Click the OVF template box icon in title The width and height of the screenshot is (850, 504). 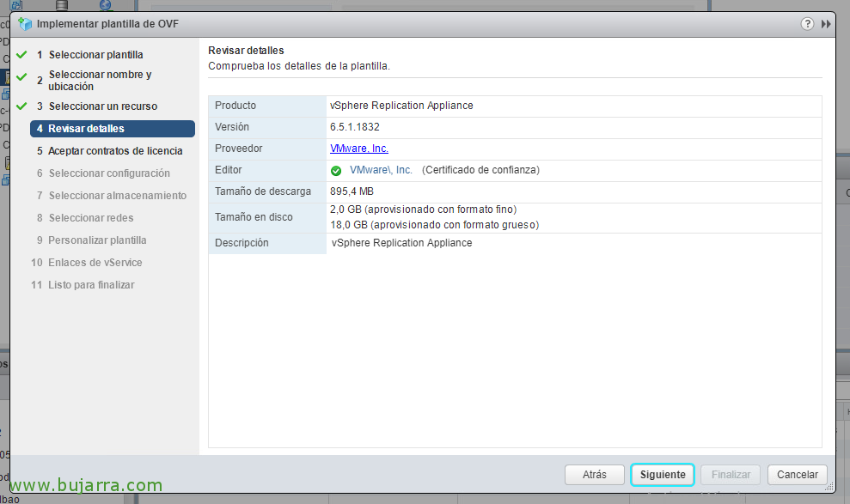click(x=25, y=24)
